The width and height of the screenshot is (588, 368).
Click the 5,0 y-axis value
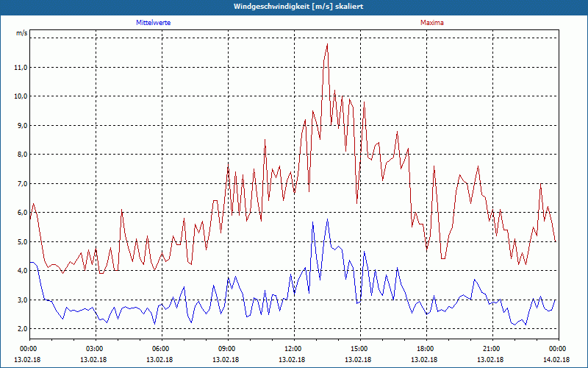(x=23, y=241)
